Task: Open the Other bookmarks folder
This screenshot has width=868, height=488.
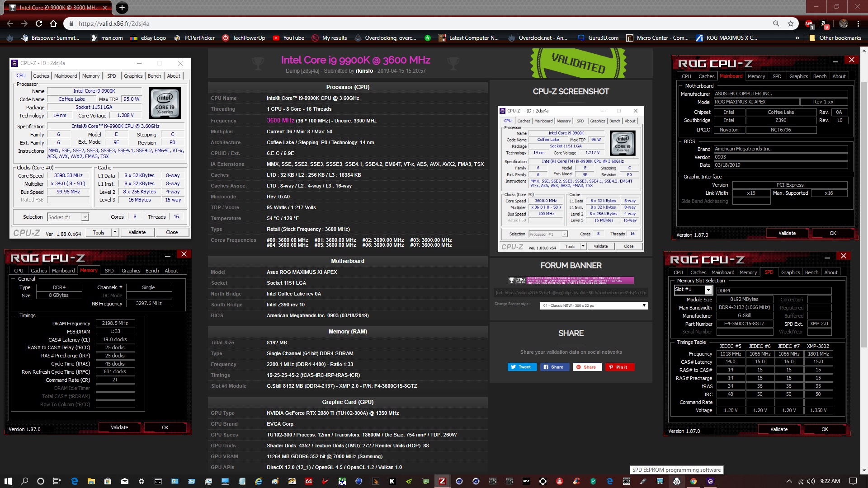Action: [x=835, y=38]
